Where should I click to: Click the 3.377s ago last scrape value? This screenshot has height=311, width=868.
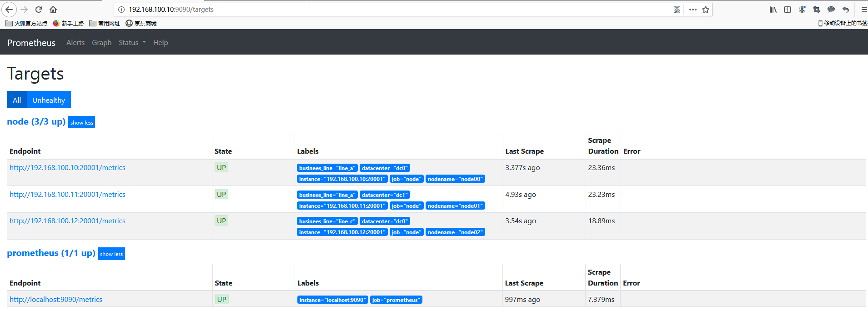(x=522, y=168)
